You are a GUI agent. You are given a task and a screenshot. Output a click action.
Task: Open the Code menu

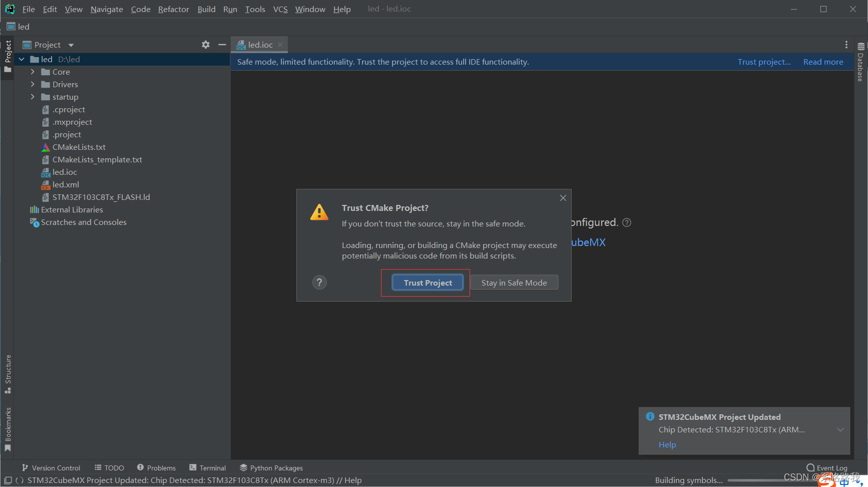(x=141, y=9)
